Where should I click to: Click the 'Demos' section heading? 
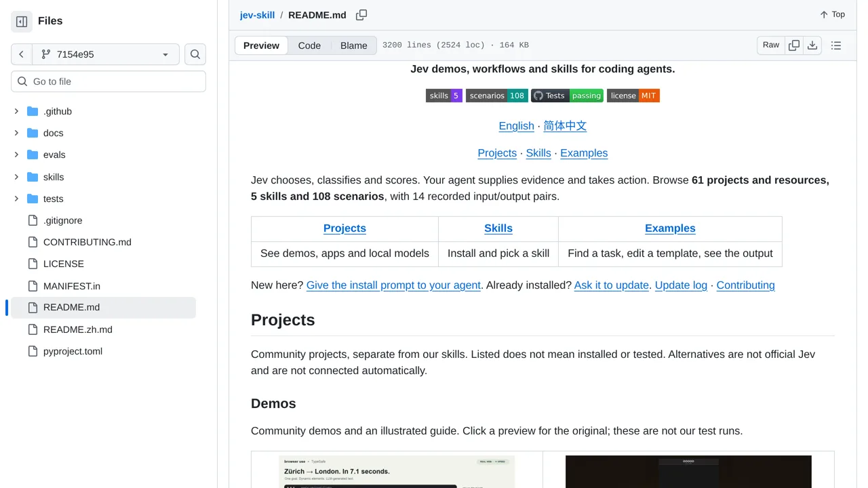tap(273, 403)
